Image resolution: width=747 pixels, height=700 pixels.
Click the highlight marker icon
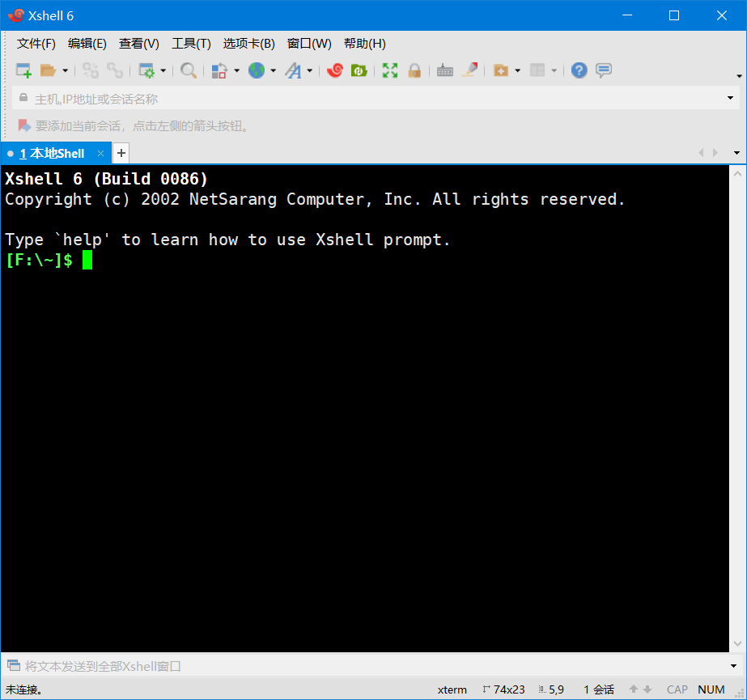(x=469, y=70)
